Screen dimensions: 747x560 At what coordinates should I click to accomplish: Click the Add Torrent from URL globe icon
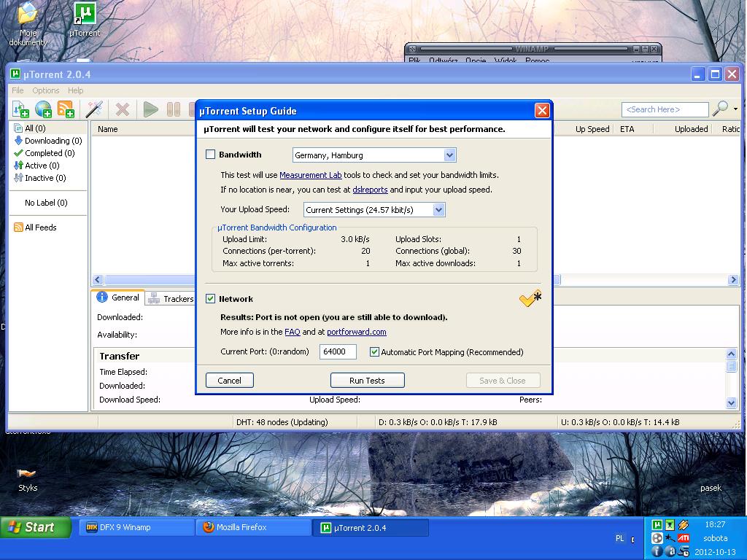pyautogui.click(x=43, y=109)
